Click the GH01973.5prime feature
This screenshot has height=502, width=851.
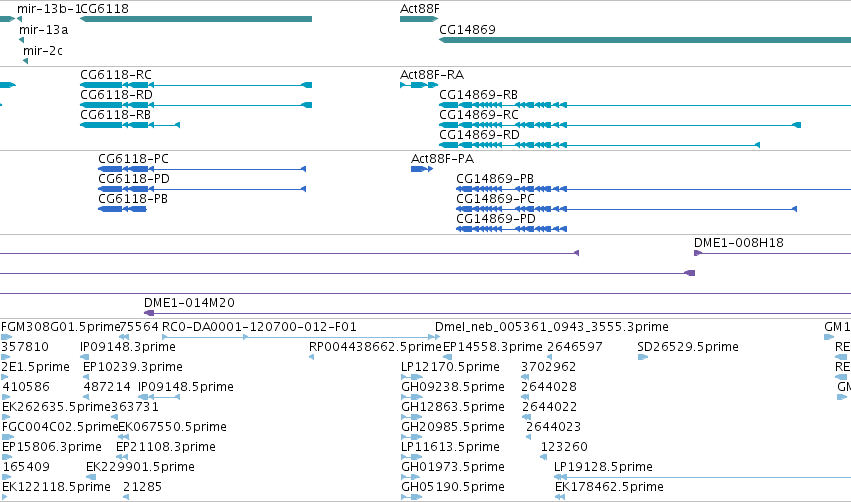coord(411,477)
